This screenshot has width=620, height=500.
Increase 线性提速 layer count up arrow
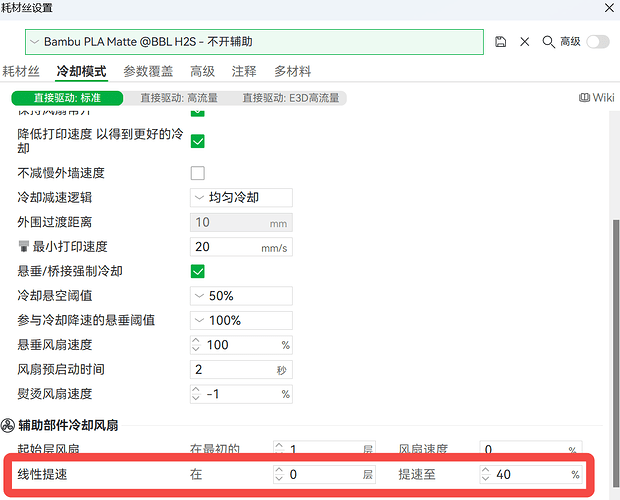[x=279, y=470]
